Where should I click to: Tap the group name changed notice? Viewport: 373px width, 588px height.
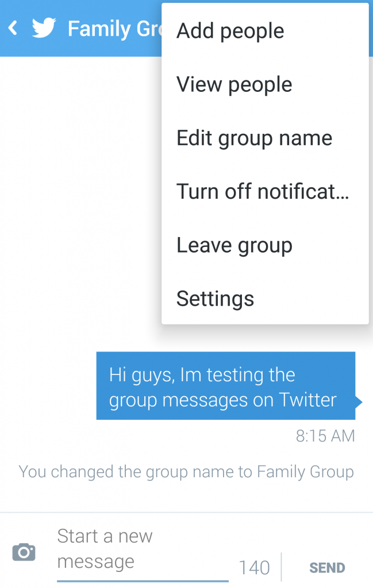pyautogui.click(x=186, y=472)
